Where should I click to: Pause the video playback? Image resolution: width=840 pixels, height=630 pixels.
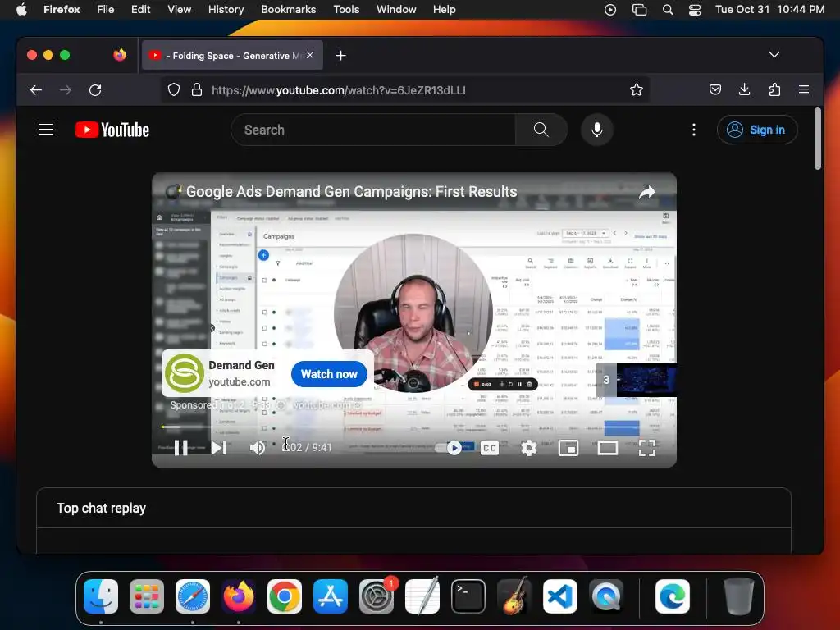pyautogui.click(x=181, y=448)
